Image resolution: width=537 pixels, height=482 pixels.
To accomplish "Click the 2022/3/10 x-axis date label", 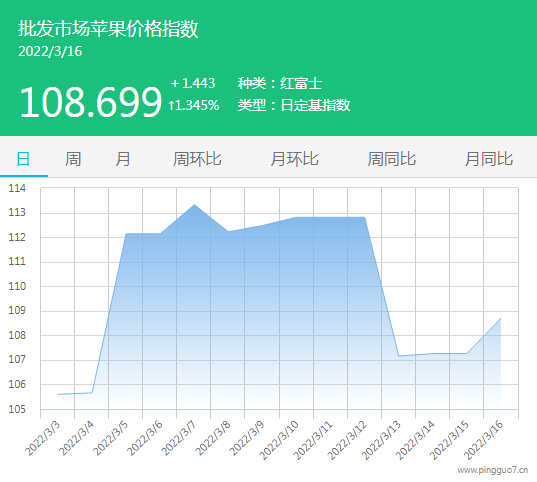I will [x=279, y=440].
